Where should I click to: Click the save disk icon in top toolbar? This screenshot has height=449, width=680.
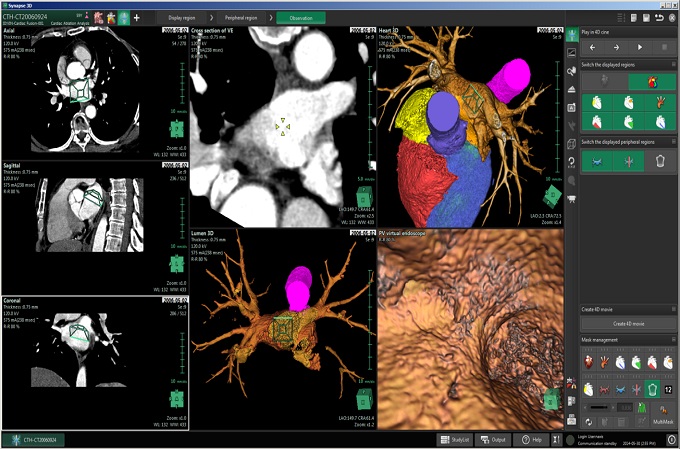tap(646, 18)
